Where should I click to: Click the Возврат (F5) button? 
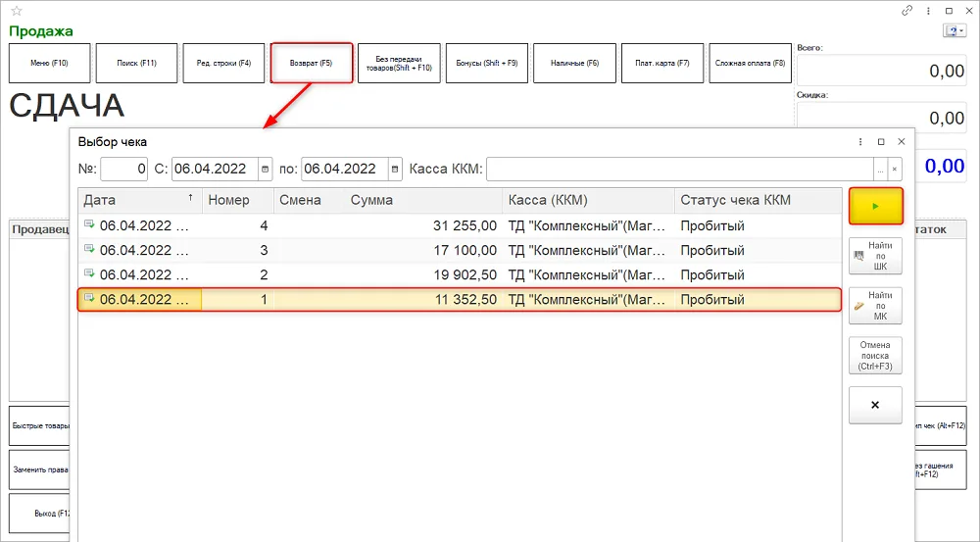(312, 63)
